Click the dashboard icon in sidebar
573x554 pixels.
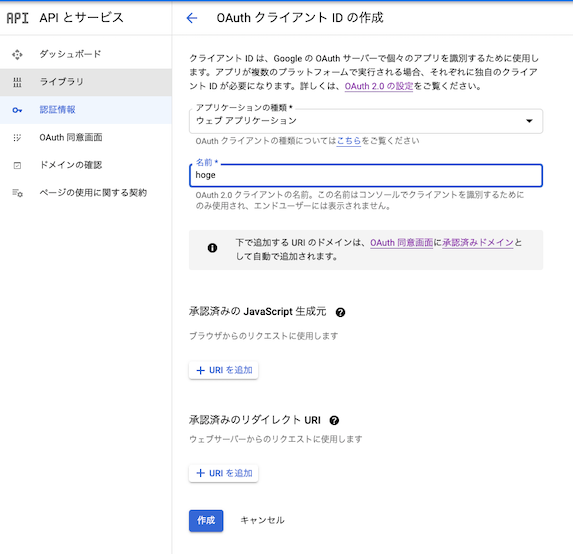(x=17, y=55)
